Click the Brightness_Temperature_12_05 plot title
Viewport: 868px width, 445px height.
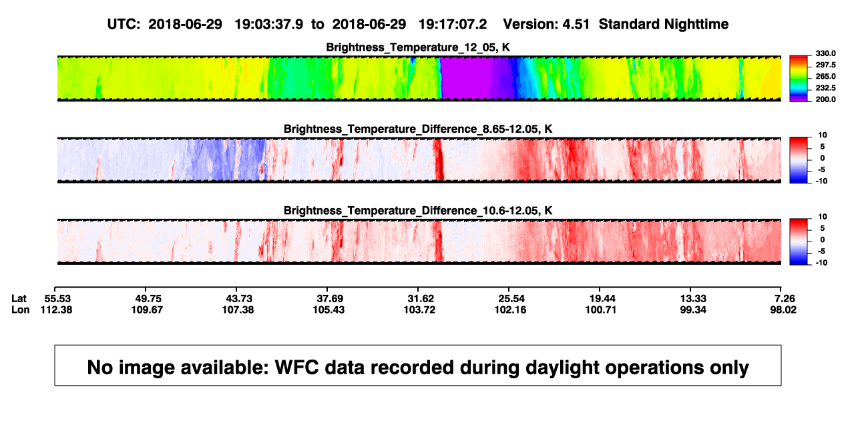419,47
